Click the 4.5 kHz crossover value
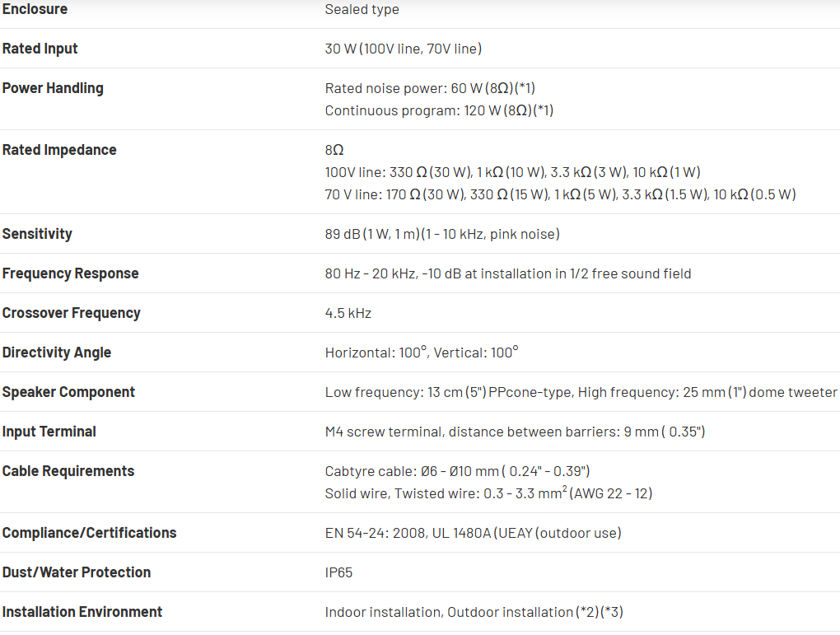 click(348, 313)
